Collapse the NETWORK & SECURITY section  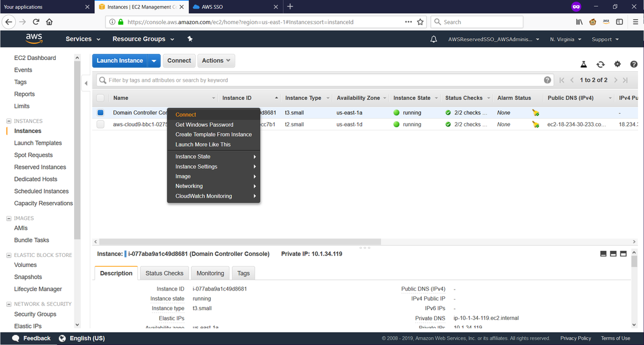(x=8, y=304)
